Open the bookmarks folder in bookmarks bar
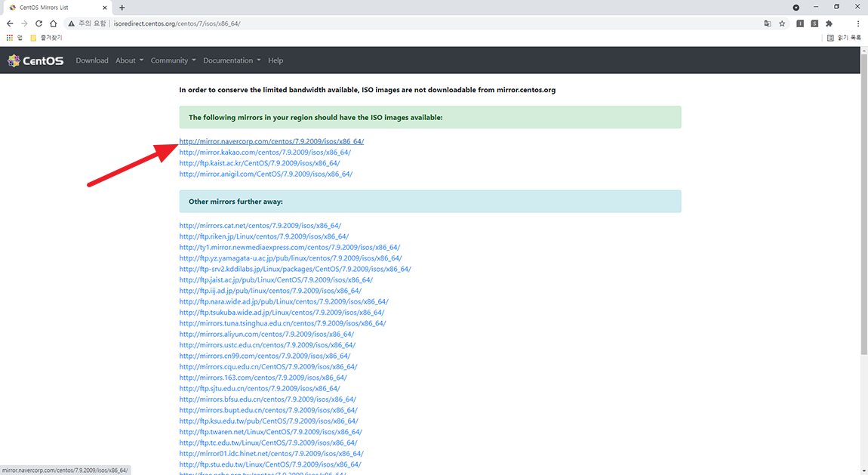Screen dimensions: 868x475 tap(47, 38)
